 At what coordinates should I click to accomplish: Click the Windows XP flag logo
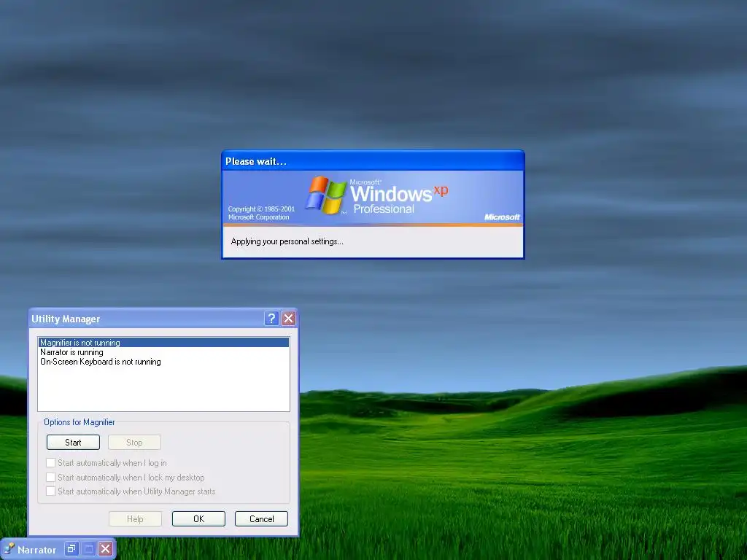click(x=326, y=195)
